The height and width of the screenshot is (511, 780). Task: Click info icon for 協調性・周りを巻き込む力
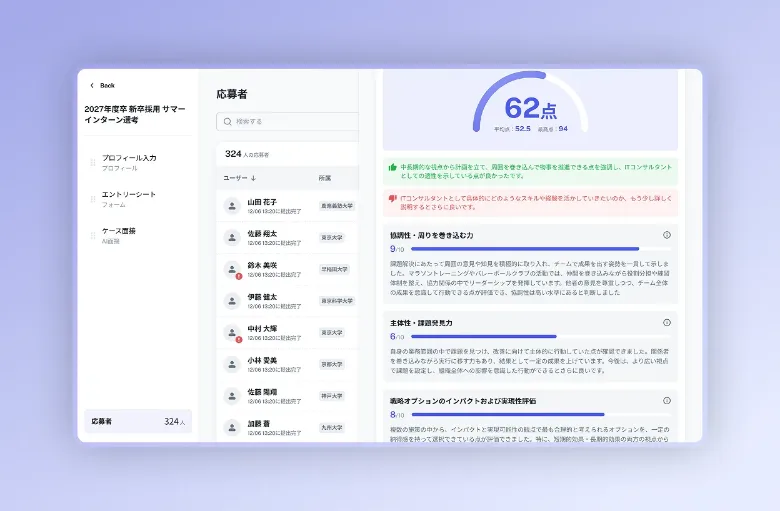point(667,235)
